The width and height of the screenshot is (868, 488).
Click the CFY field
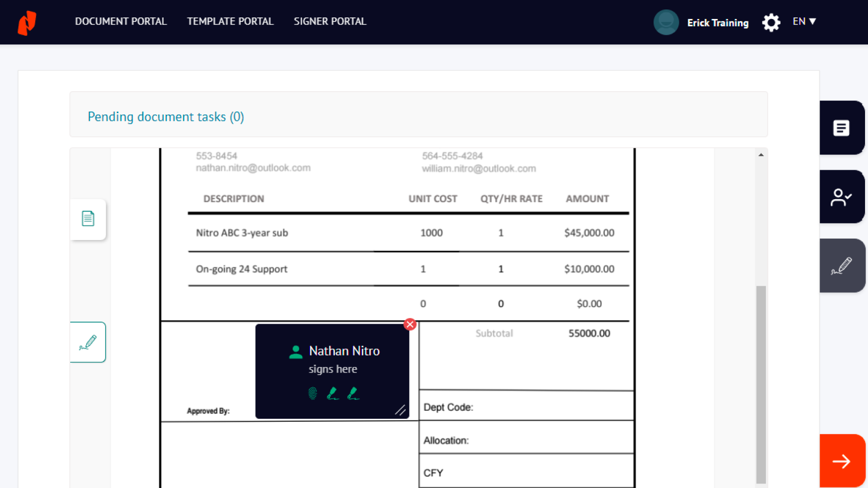pyautogui.click(x=526, y=471)
